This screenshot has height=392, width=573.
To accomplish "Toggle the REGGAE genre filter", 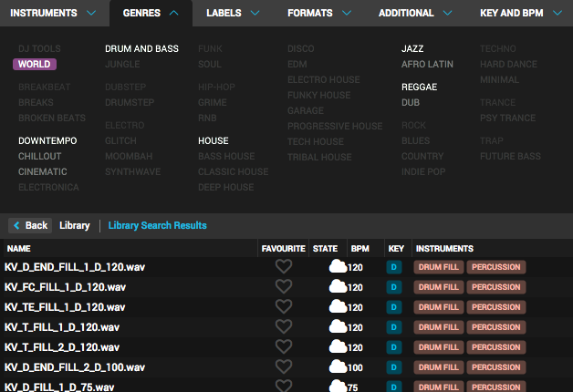I will 419,87.
